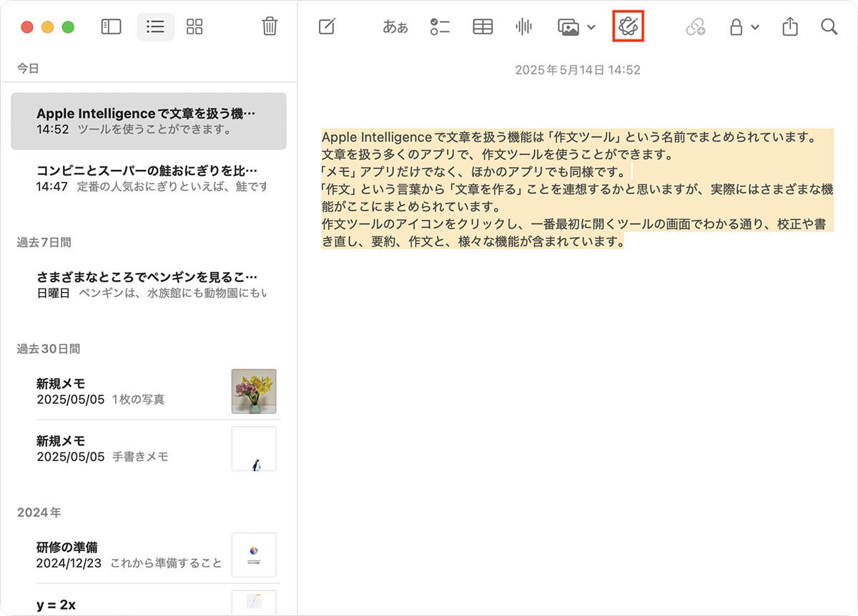The image size is (858, 616).
Task: Maximize the Notes window
Action: [x=68, y=28]
